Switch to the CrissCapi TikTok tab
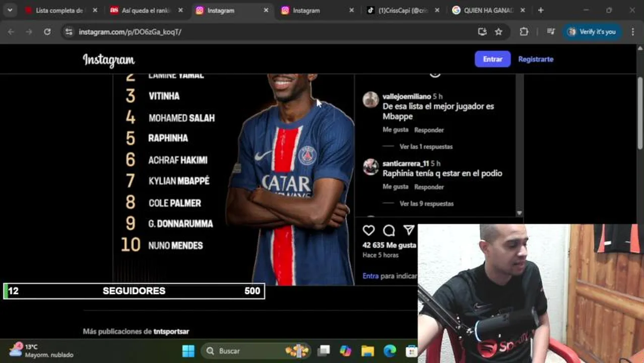Image resolution: width=644 pixels, height=363 pixels. [403, 10]
